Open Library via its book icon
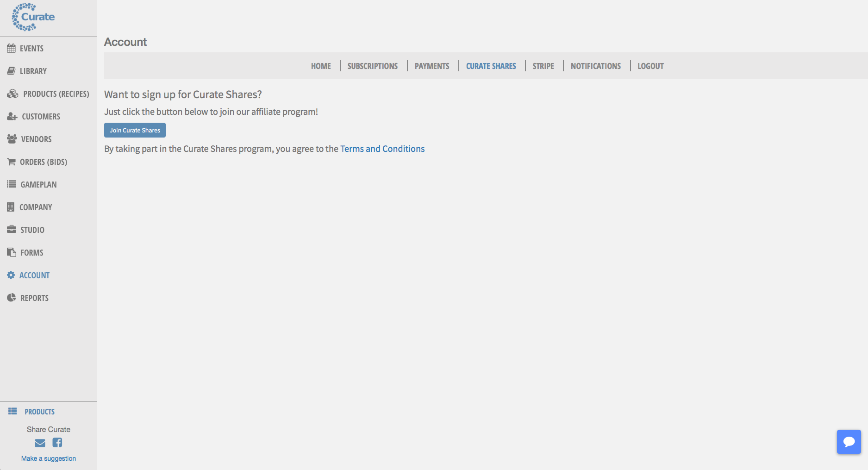Image resolution: width=868 pixels, height=470 pixels. [11, 71]
